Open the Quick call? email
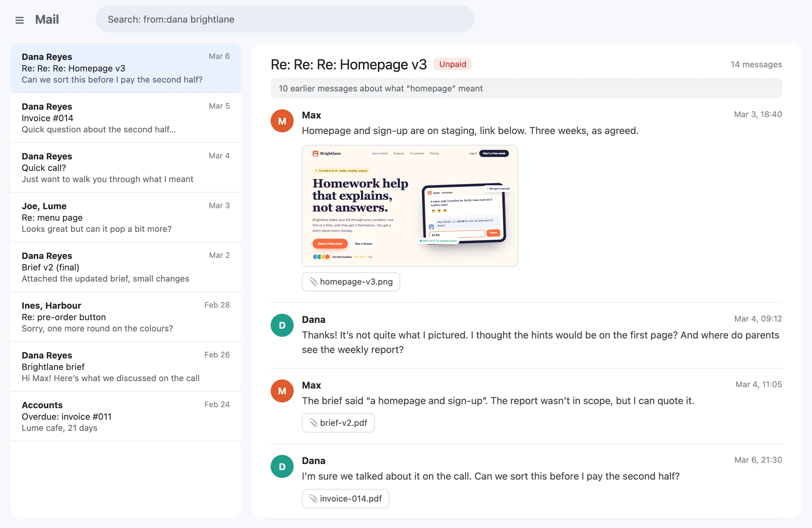 (126, 168)
